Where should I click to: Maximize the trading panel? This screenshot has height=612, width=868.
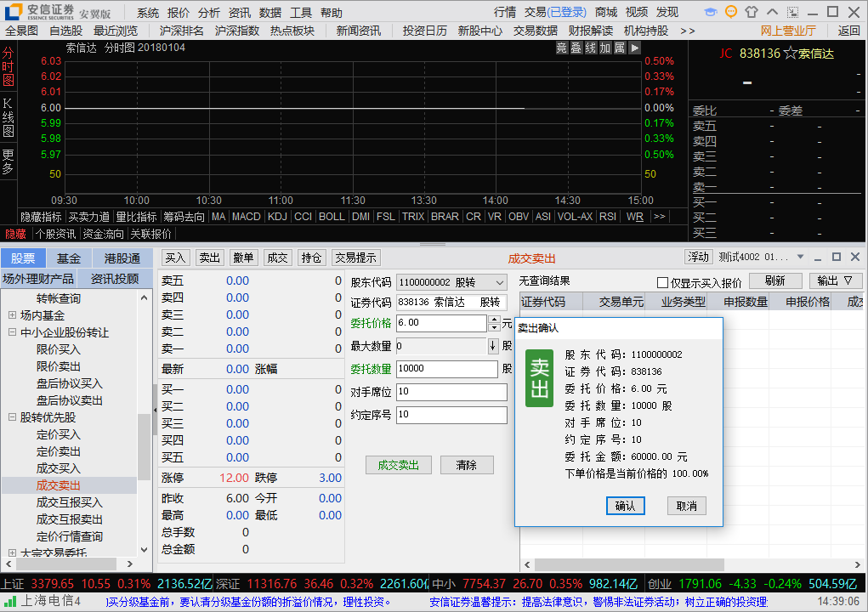click(837, 258)
